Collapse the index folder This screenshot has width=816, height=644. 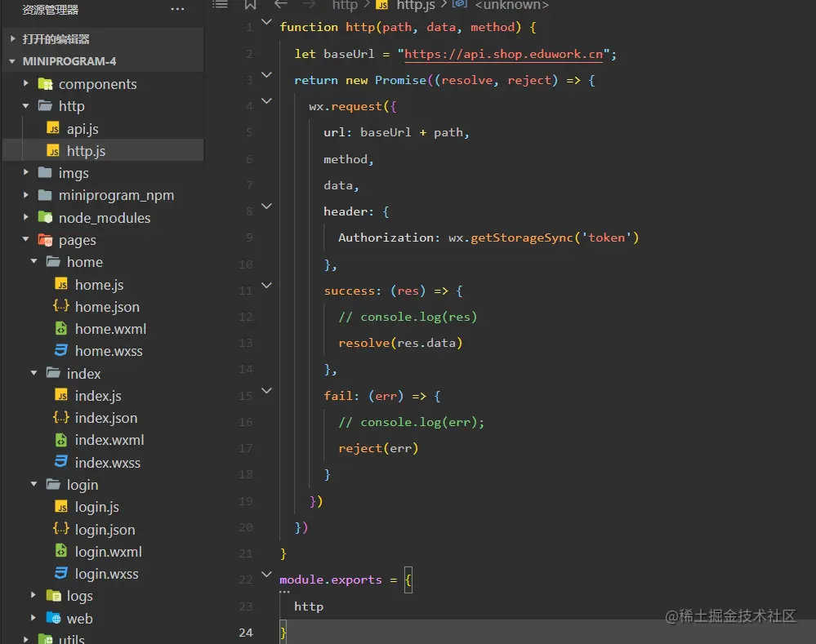tap(33, 372)
